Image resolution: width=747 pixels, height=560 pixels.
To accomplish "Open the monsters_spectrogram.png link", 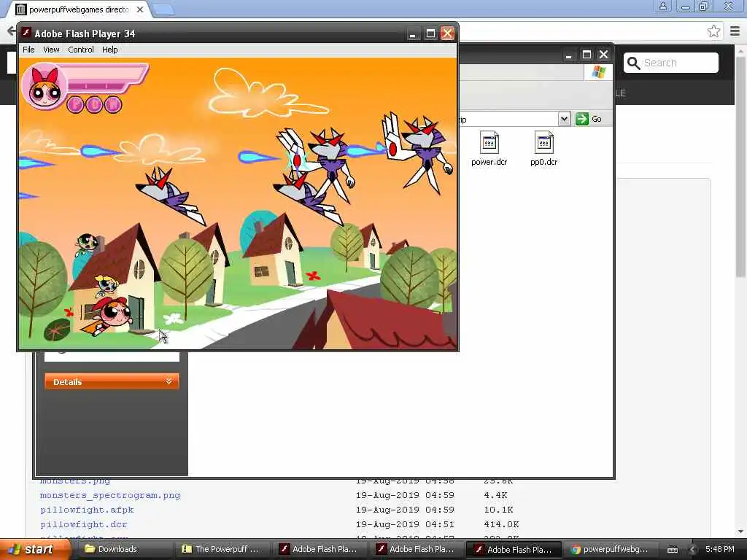I will point(110,495).
